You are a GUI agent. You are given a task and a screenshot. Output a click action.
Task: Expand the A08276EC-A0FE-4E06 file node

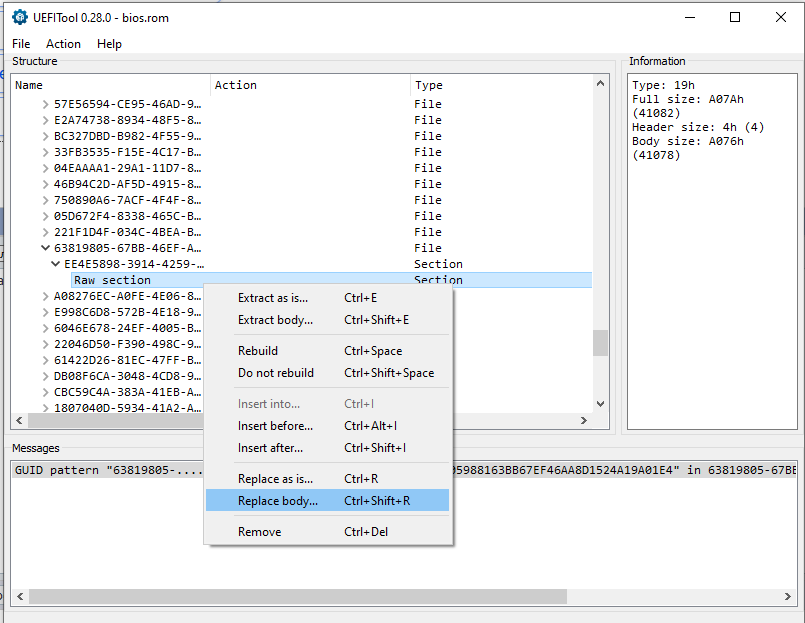click(45, 296)
